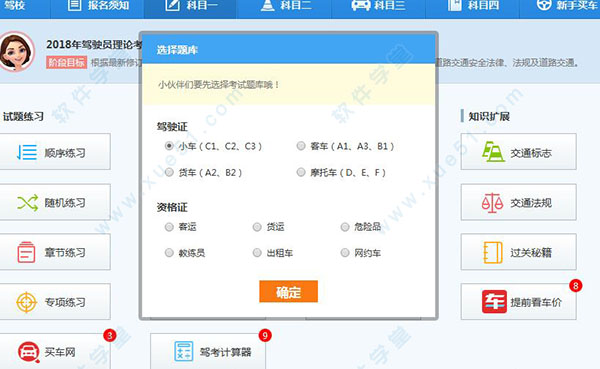Confirm selection with 确定 button
The image size is (600, 369).
coord(289,292)
